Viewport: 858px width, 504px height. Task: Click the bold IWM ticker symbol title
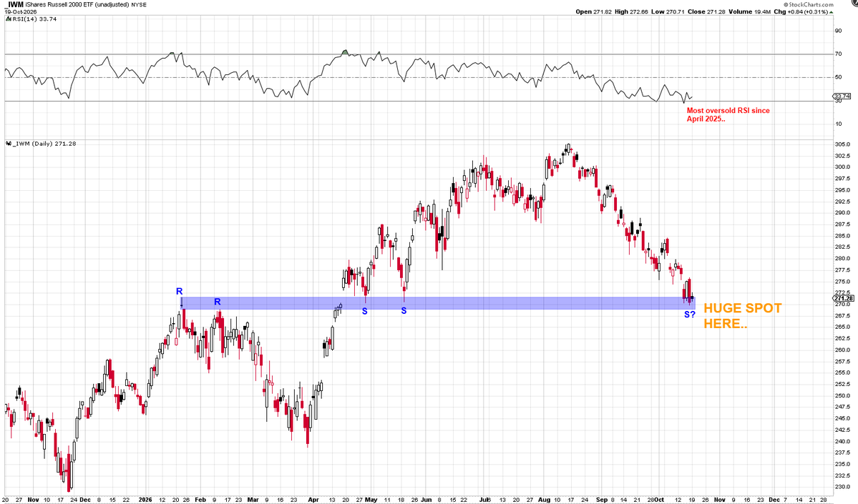(16, 4)
